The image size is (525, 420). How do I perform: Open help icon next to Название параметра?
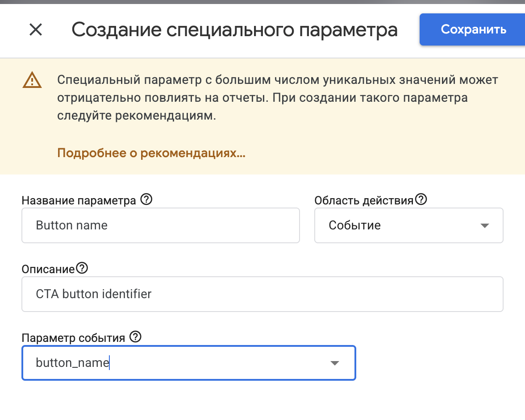[x=146, y=200]
